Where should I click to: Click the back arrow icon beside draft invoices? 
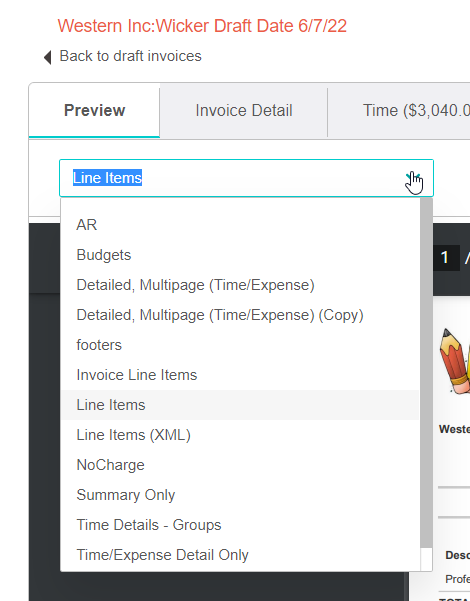(48, 57)
